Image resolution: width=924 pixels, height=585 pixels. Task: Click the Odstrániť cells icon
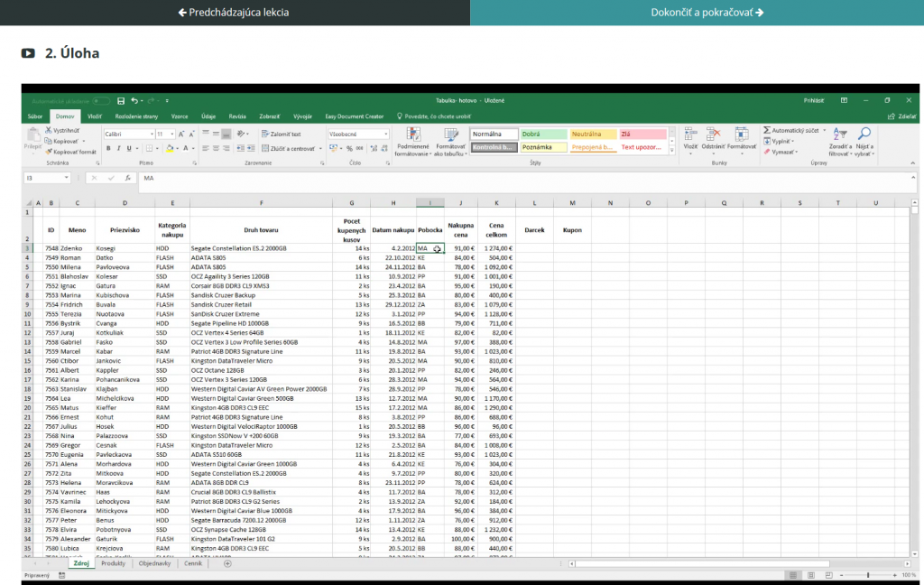click(x=714, y=135)
